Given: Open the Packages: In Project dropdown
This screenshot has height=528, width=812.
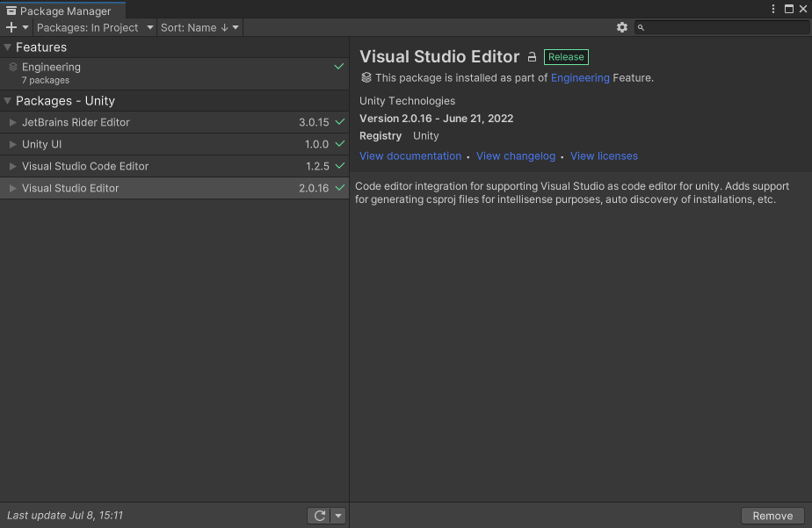Looking at the screenshot, I should pos(95,27).
